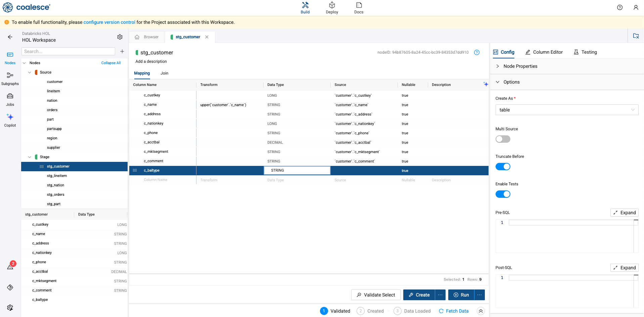Open workspace settings gear icon
Viewport: 644px width, 317px height.
coord(120,37)
